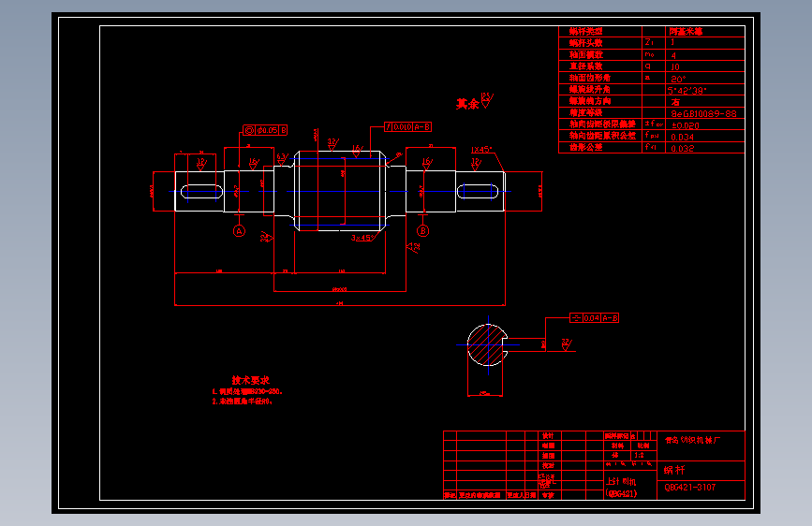
Task: Select the right keyway slot on shaft
Action: click(x=478, y=192)
